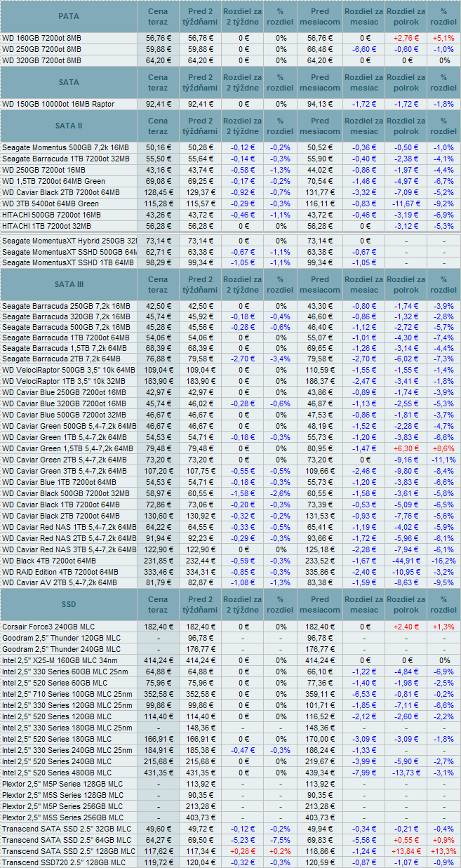Screen dimensions: 461x868
Task: Select Seagate Barracuda 2TB 7,2k 64MB name
Action: [x=64, y=359]
